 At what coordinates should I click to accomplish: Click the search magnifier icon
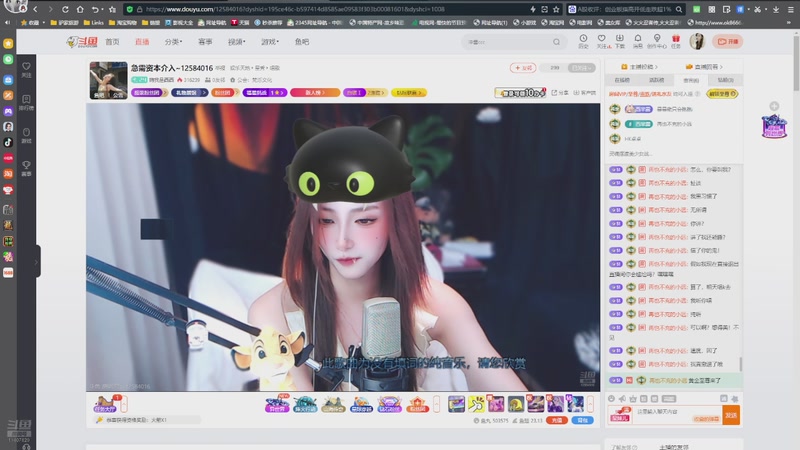point(556,42)
